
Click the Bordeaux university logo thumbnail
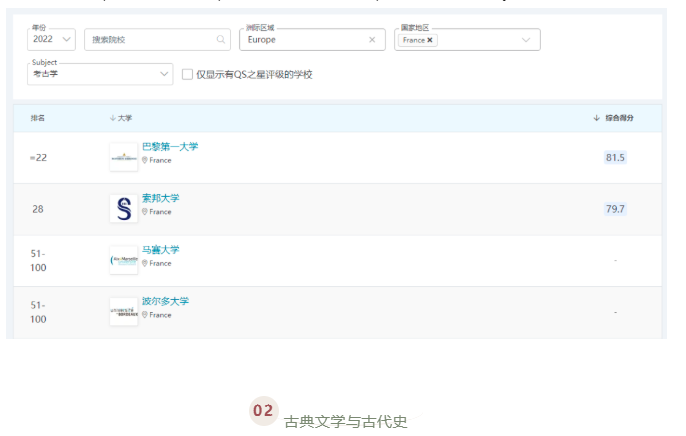click(x=124, y=312)
